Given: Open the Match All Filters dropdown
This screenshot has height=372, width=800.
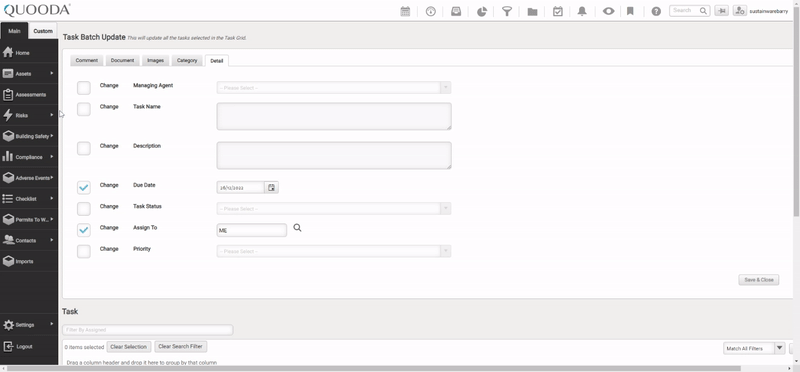Looking at the screenshot, I should tap(754, 349).
